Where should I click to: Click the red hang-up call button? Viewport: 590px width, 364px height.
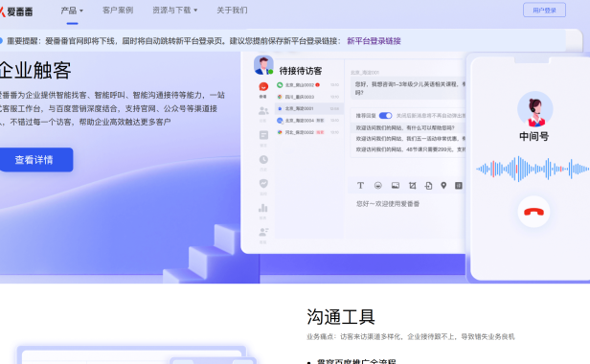click(x=533, y=212)
